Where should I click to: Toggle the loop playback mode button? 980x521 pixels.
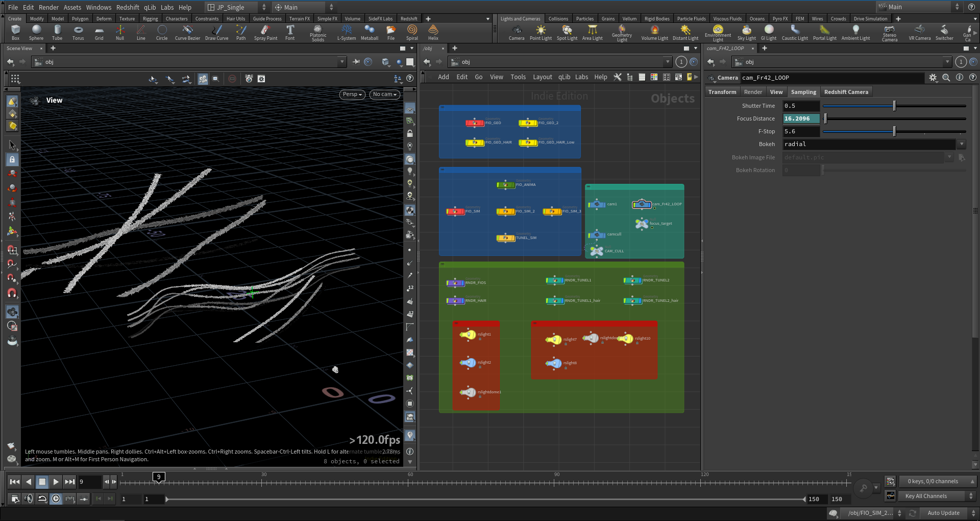click(42, 499)
